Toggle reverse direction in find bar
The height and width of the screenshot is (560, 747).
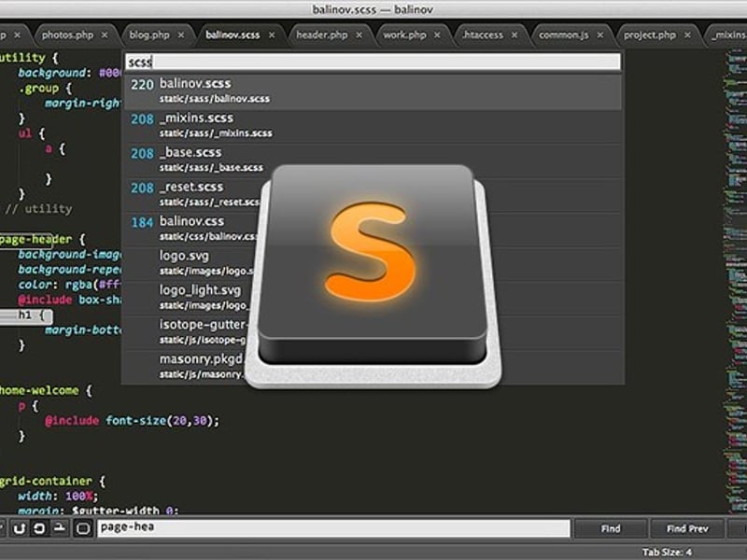[20, 528]
